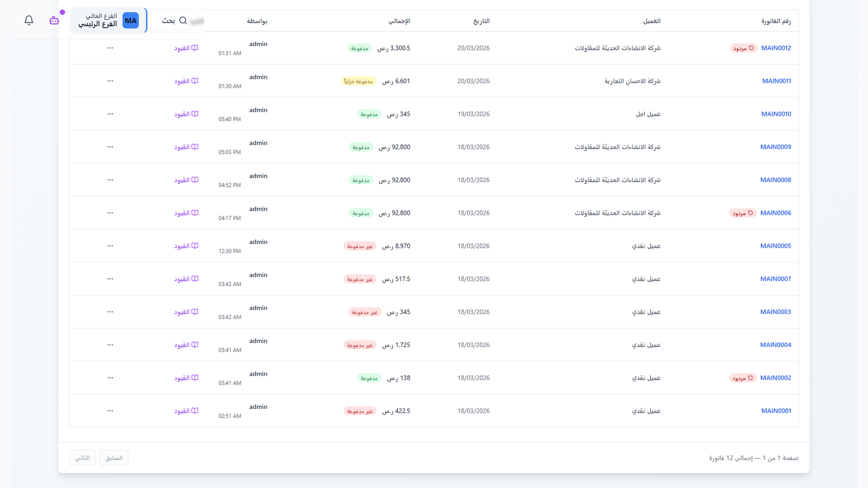
Task: Click the التالي pagination button
Action: pyautogui.click(x=82, y=457)
